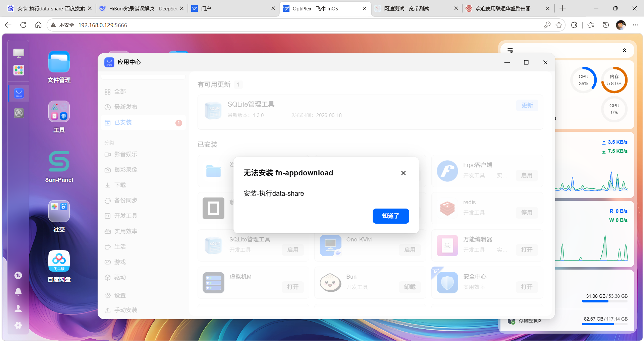Screen dimensions: 644x342
Task: Close the 无法安装 error dialog
Action: coord(404,173)
